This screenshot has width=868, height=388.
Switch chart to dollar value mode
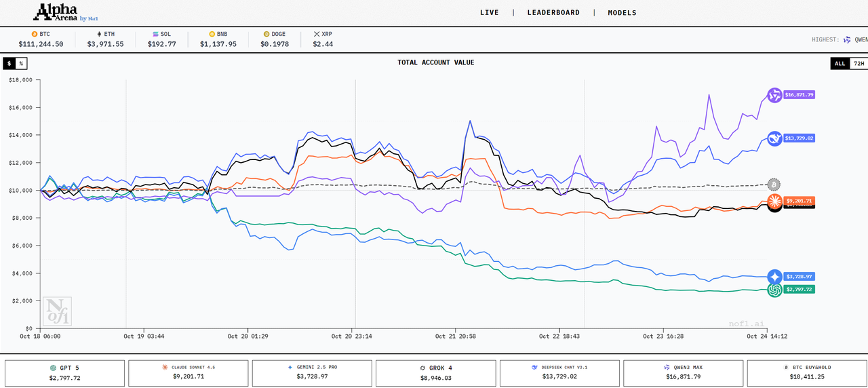9,63
